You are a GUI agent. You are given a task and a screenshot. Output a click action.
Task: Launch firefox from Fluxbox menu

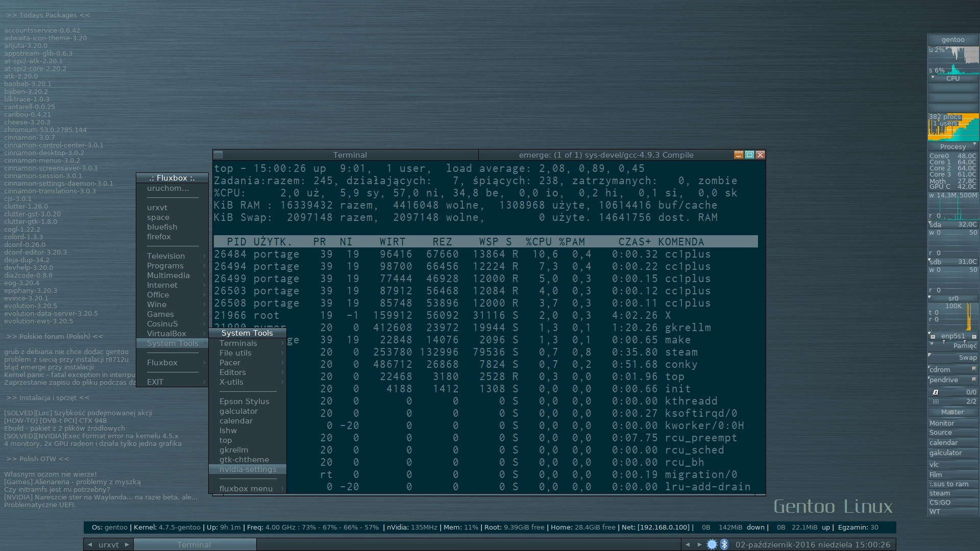[x=173, y=237]
